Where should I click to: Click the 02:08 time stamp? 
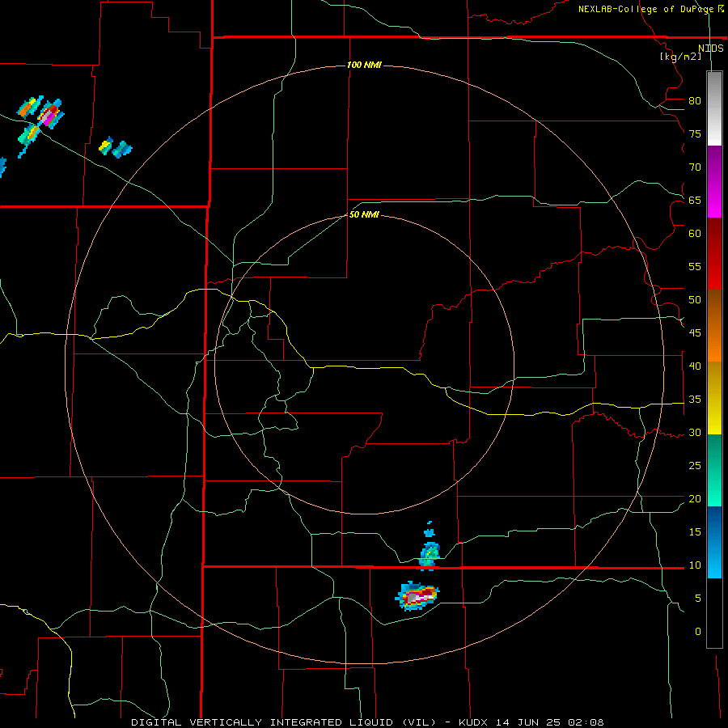click(586, 722)
